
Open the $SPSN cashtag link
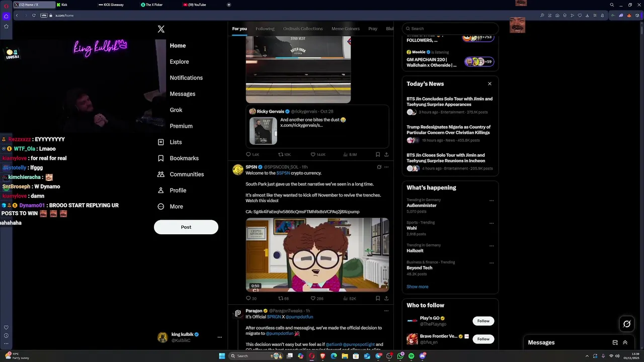click(x=283, y=173)
